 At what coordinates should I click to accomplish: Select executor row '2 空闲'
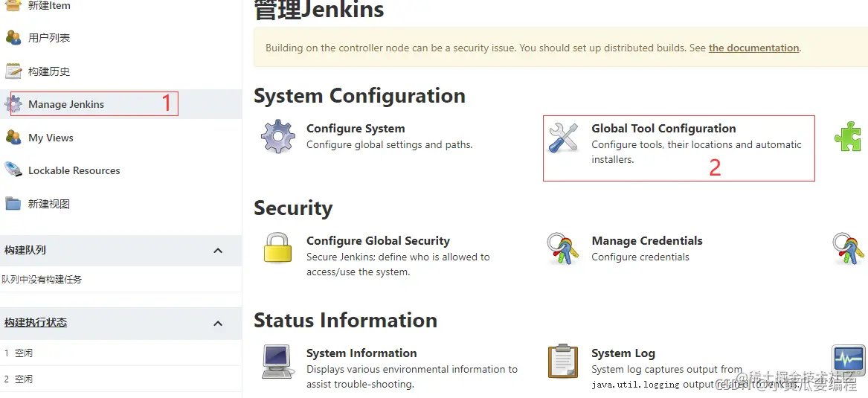120,379
